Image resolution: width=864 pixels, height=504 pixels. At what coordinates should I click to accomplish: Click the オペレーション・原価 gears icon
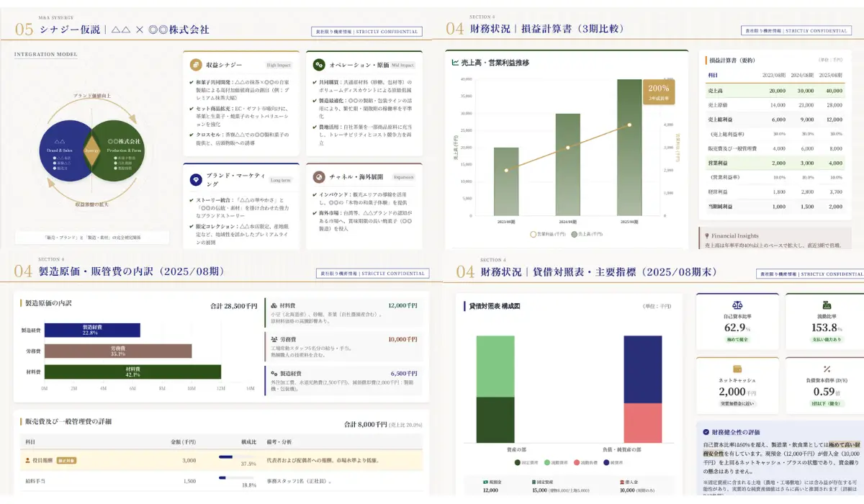[x=318, y=65]
